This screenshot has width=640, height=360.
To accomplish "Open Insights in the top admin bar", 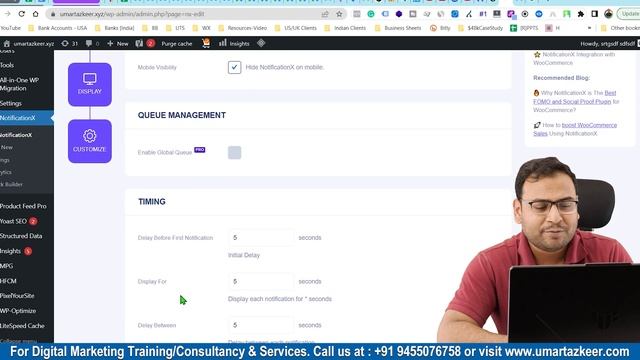I will [x=234, y=43].
